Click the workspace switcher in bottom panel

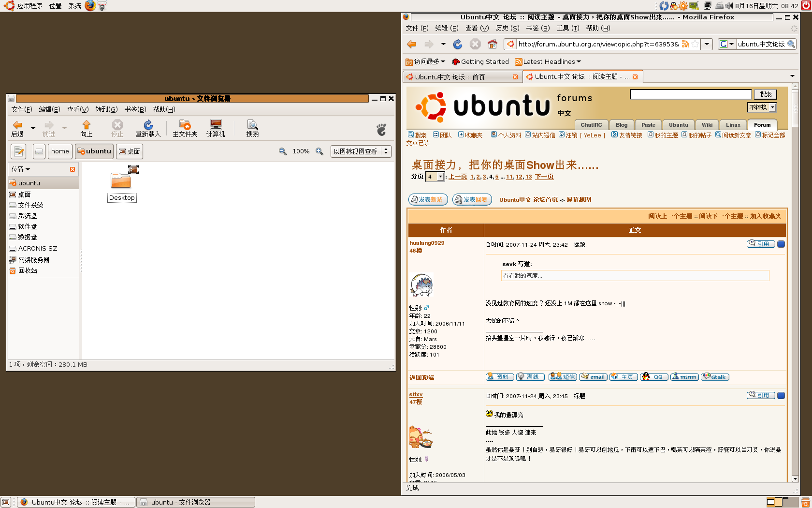pos(783,502)
